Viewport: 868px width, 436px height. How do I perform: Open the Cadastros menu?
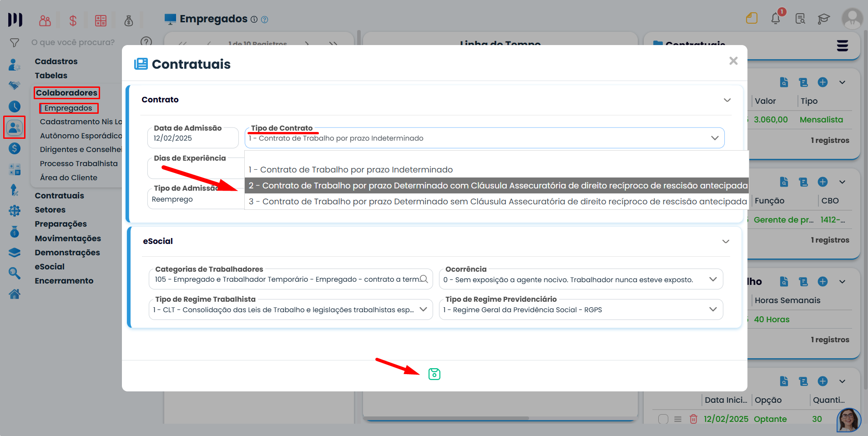point(56,61)
